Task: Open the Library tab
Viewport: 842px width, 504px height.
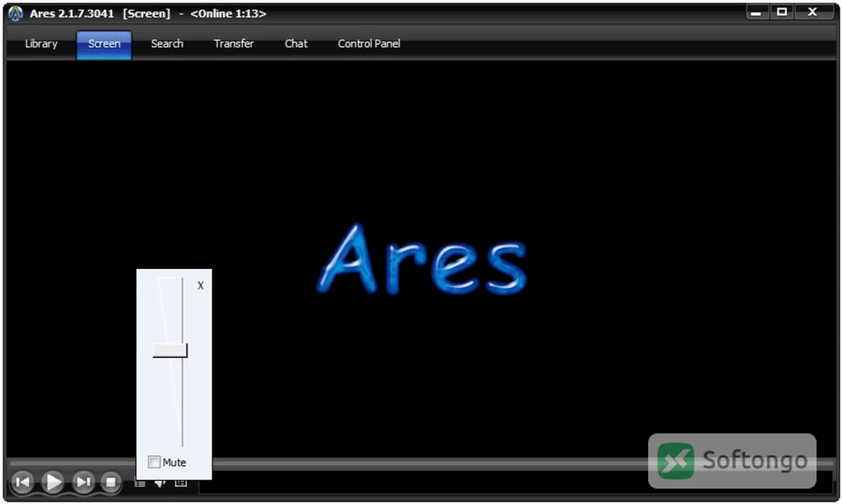Action: (x=41, y=44)
